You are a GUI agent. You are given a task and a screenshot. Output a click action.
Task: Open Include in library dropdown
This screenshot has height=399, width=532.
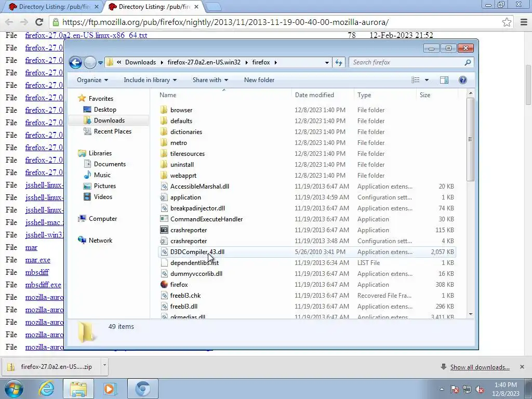point(150,80)
